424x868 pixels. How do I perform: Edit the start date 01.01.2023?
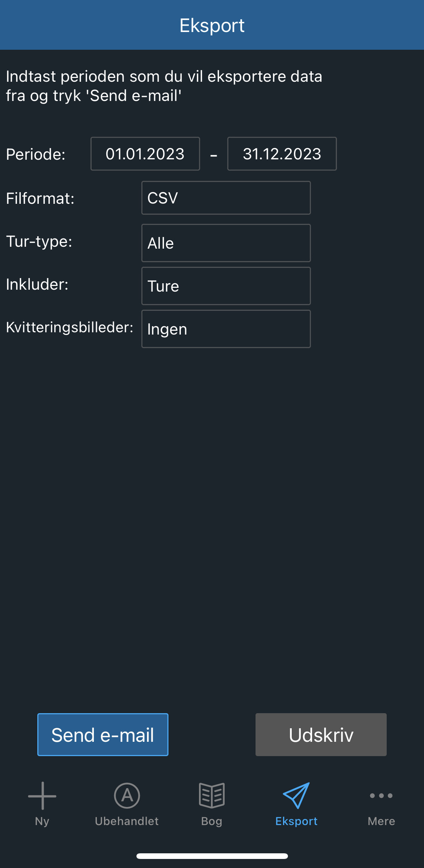click(145, 154)
